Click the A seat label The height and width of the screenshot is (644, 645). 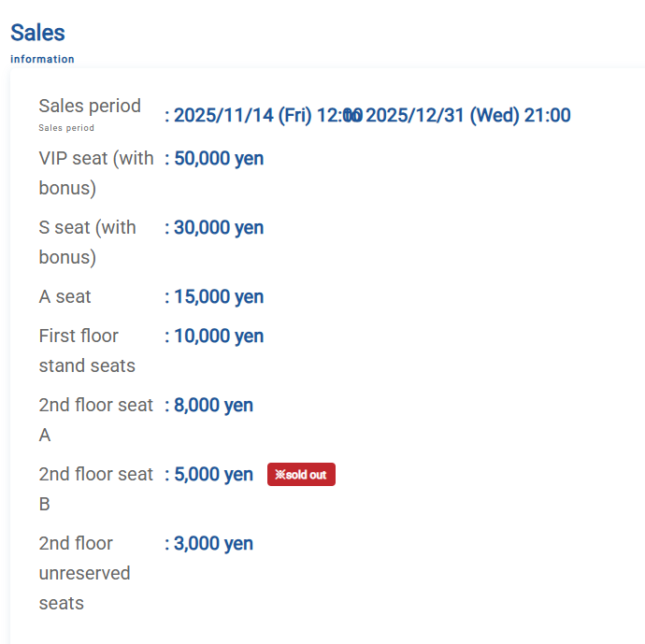coord(65,297)
